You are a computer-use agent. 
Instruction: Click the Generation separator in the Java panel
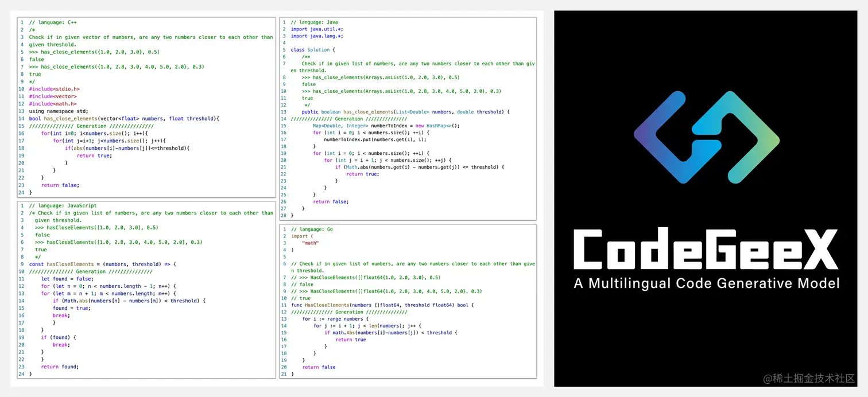tap(348, 119)
